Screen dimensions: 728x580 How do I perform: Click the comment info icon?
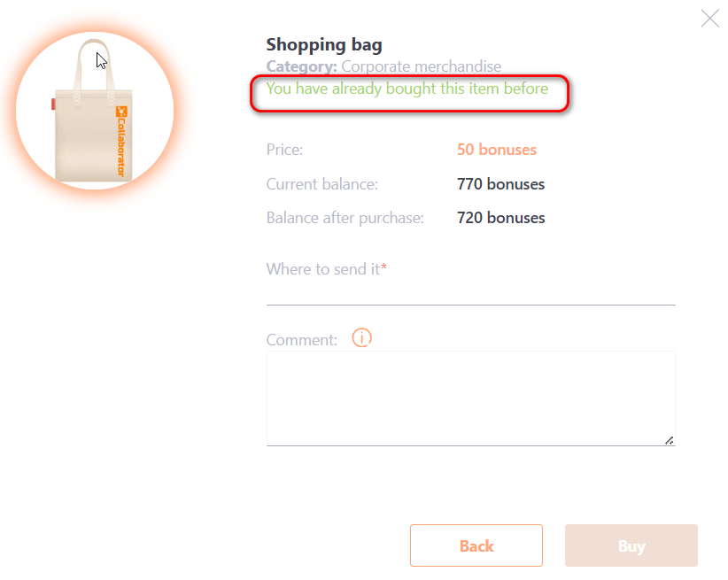pyautogui.click(x=361, y=337)
